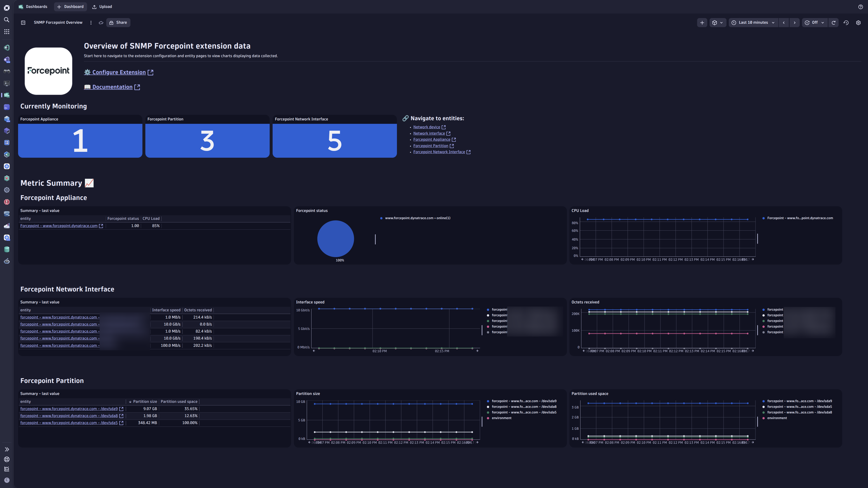Create new Dashboard from top bar
The width and height of the screenshot is (868, 488).
tap(71, 7)
